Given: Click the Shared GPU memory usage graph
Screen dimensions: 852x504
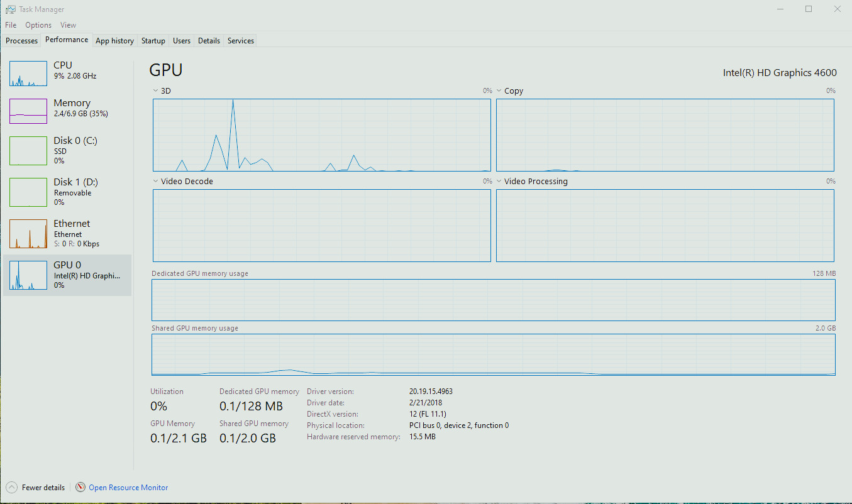Looking at the screenshot, I should 493,354.
